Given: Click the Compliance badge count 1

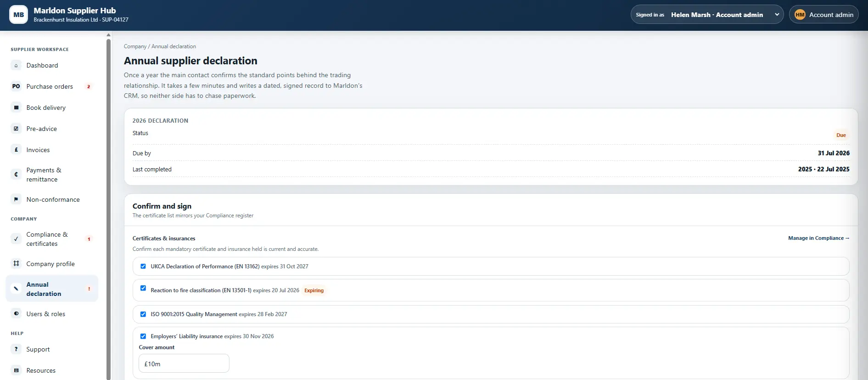Looking at the screenshot, I should [89, 239].
